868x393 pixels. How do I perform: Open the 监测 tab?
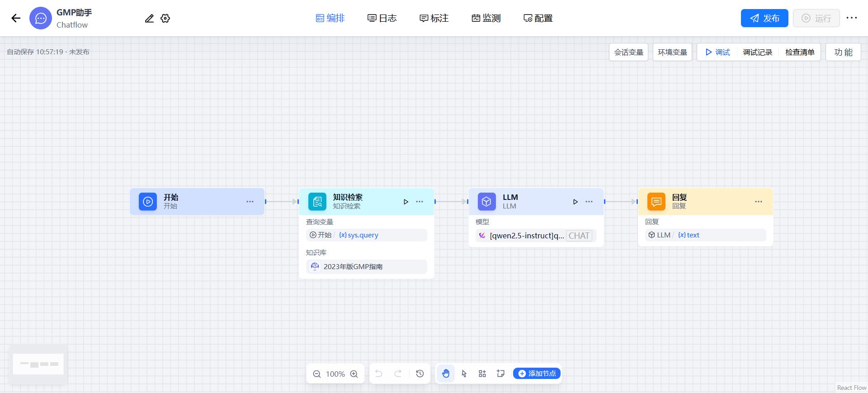coord(486,18)
